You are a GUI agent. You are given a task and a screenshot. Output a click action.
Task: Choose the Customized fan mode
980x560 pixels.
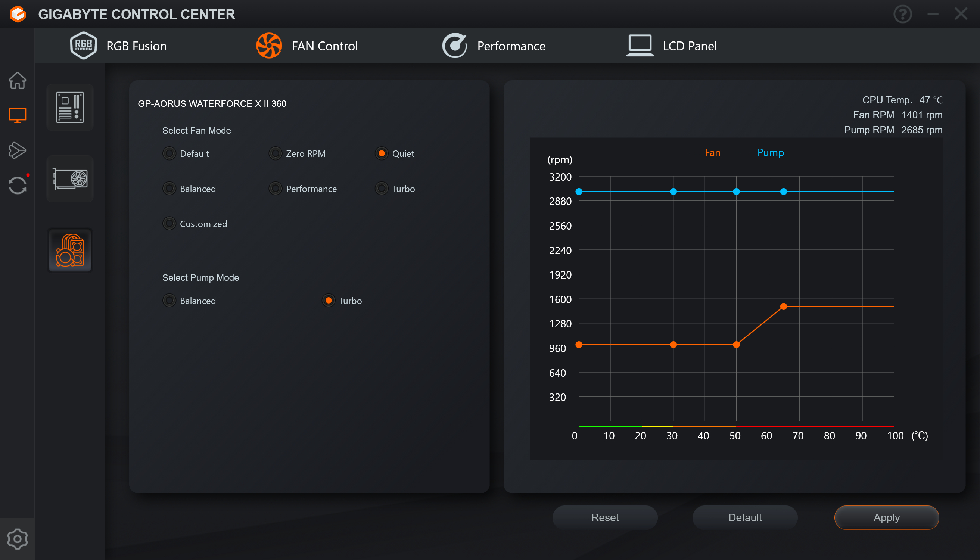(x=169, y=224)
